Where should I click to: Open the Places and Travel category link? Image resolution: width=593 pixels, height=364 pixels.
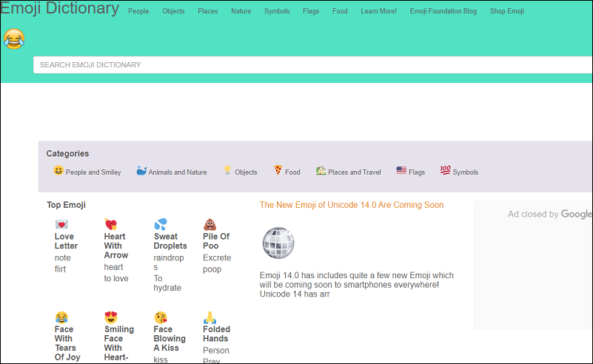pos(355,172)
